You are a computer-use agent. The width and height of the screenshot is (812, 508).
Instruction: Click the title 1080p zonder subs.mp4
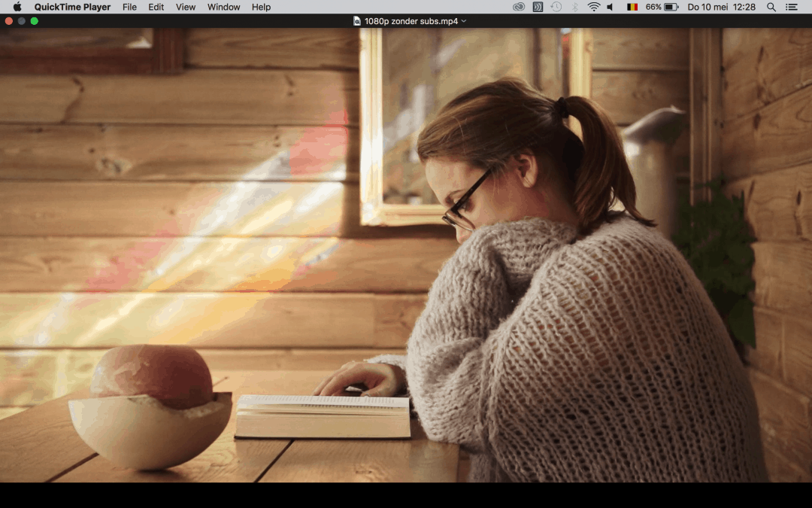pyautogui.click(x=411, y=21)
